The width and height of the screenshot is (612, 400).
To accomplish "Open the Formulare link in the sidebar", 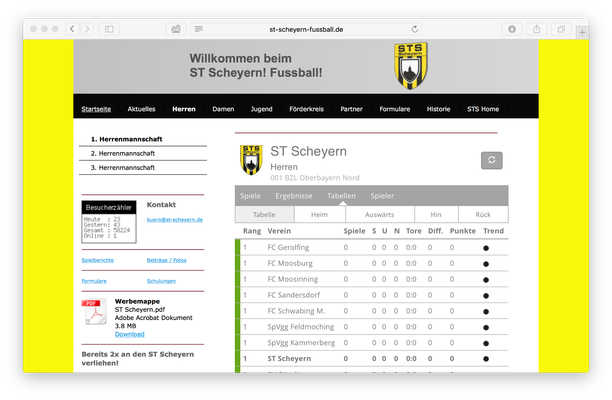I will 94,281.
